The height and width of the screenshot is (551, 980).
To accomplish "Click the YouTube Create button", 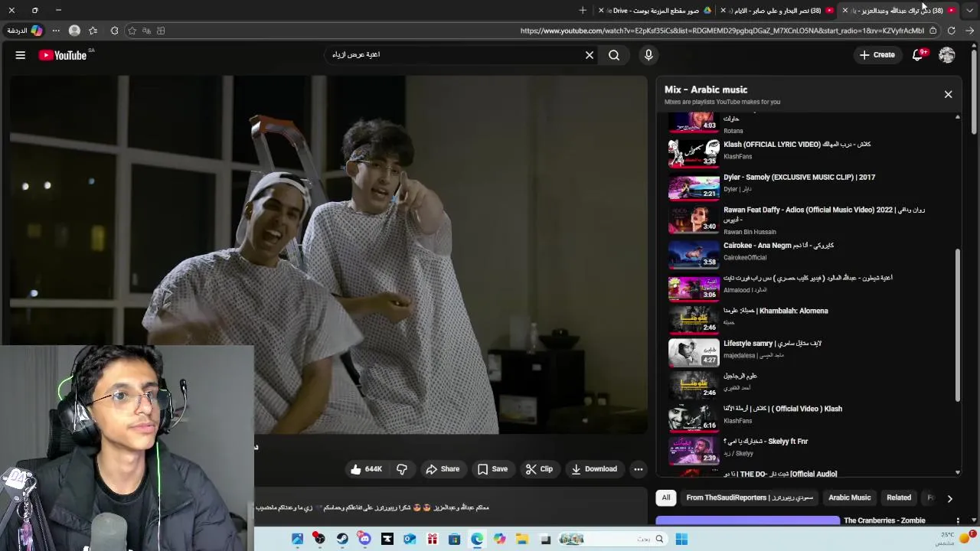I will pyautogui.click(x=877, y=55).
